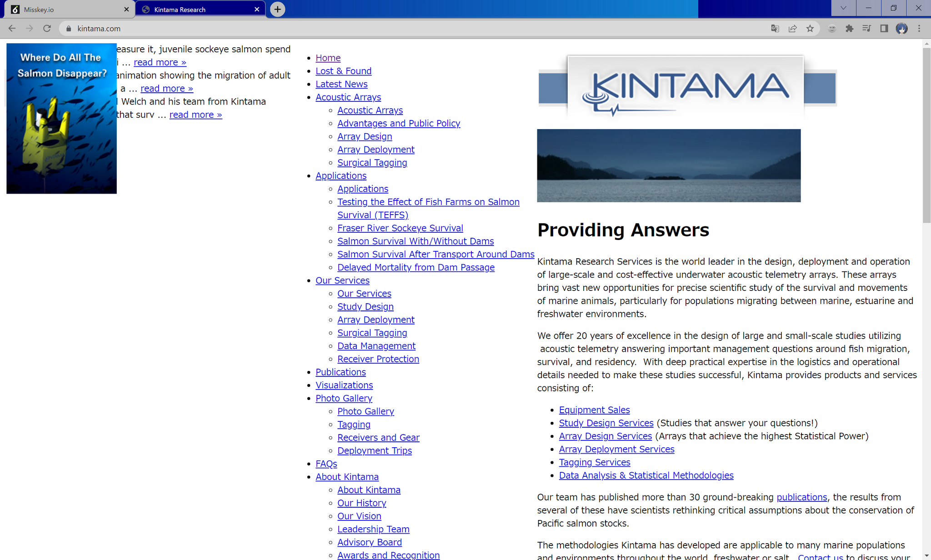Open the Chrome profile avatar

coord(901,29)
